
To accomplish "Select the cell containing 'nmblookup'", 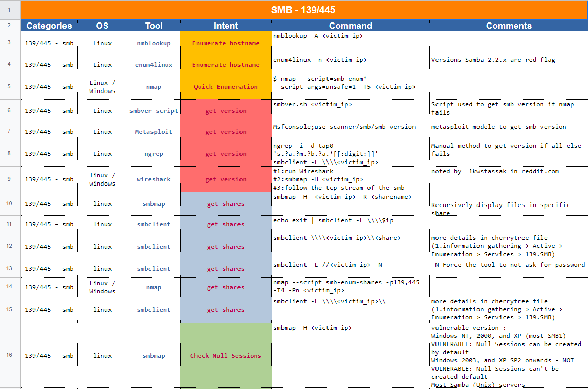I will point(154,43).
